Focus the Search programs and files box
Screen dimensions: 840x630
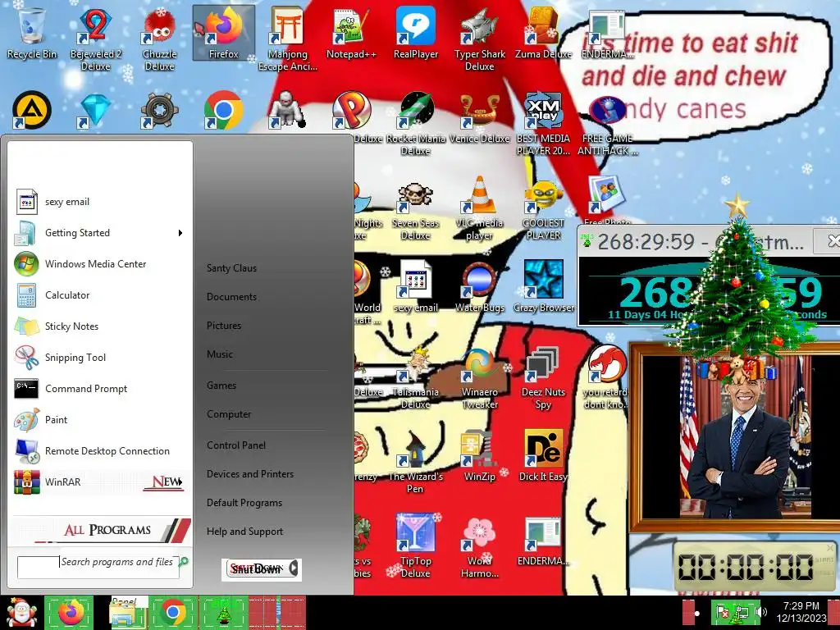[x=98, y=568]
